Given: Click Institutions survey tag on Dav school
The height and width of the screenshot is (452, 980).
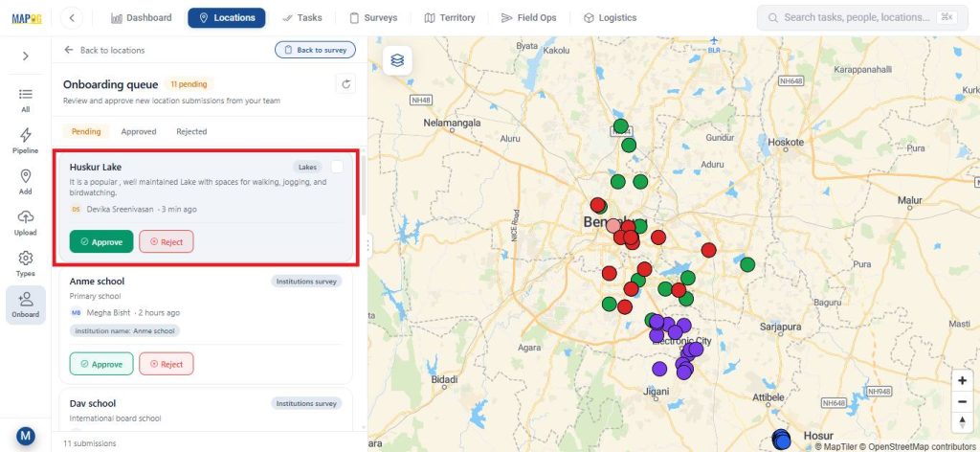Looking at the screenshot, I should pyautogui.click(x=306, y=404).
